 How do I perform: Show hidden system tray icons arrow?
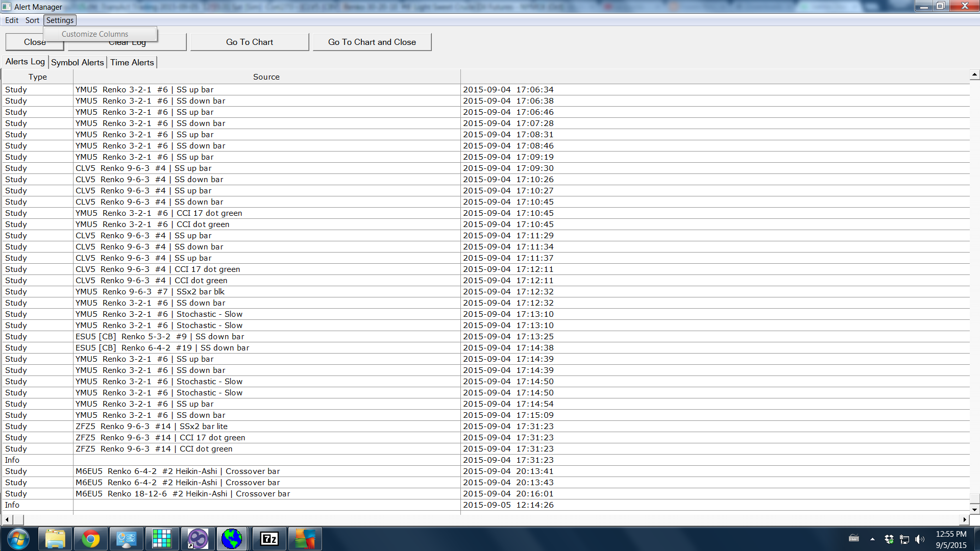[872, 539]
